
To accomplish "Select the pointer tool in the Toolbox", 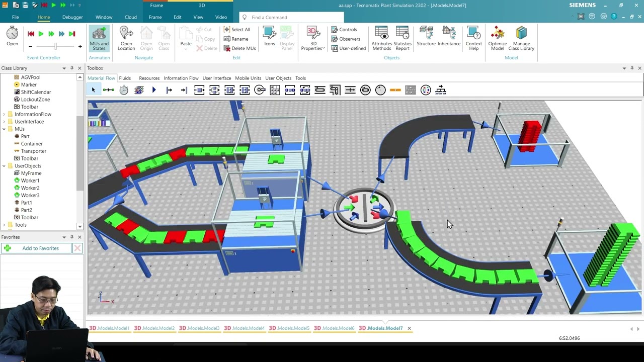I will pos(93,90).
